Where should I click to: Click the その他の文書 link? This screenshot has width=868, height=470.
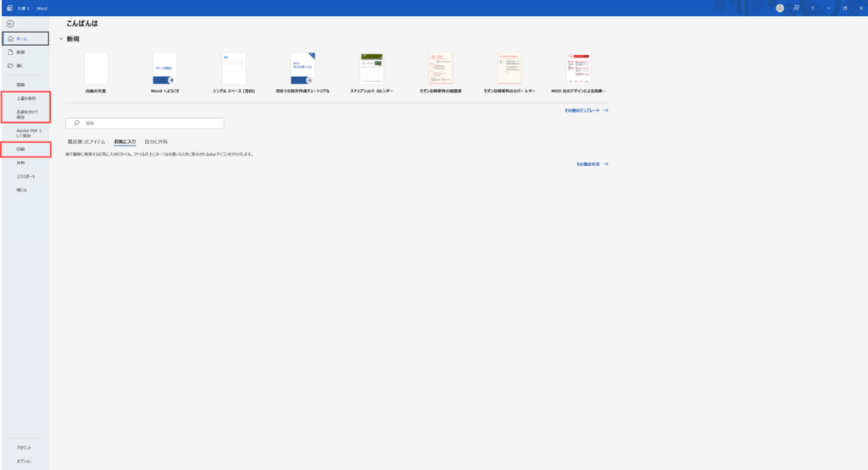(x=592, y=163)
